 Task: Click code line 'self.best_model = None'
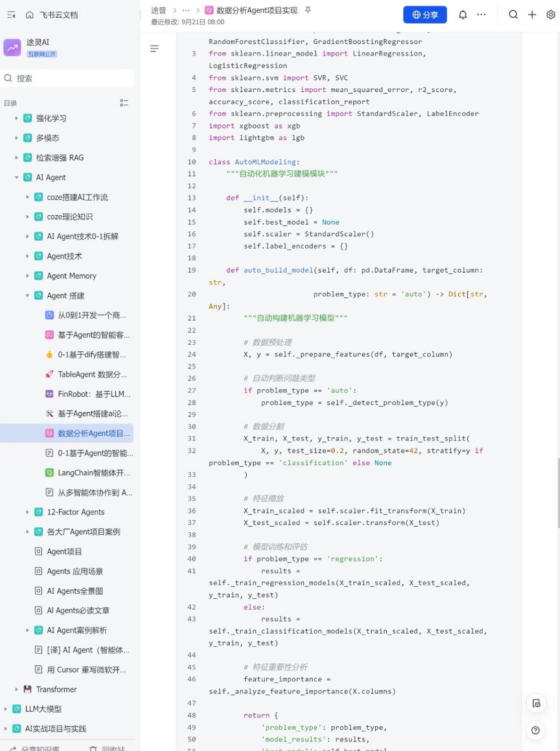pos(292,222)
